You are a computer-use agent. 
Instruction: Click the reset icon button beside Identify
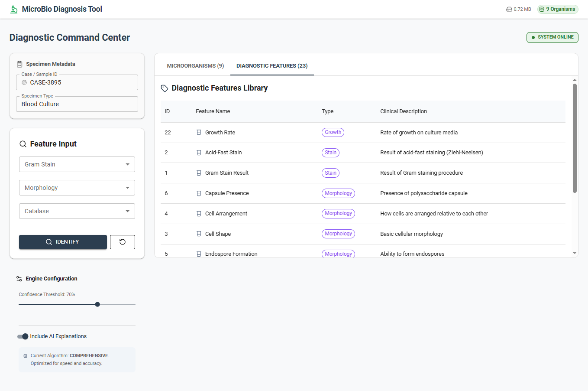pos(123,242)
